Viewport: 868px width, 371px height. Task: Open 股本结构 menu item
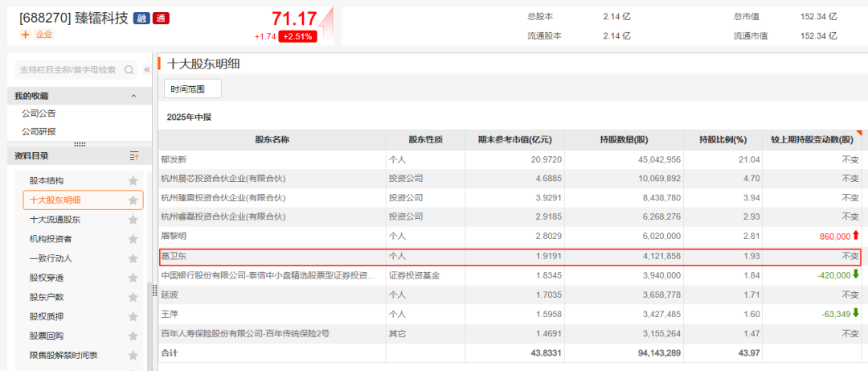pyautogui.click(x=47, y=181)
